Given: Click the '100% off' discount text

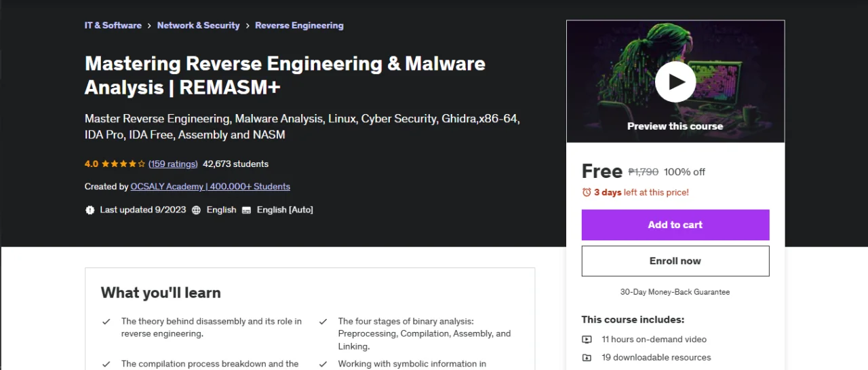Looking at the screenshot, I should [684, 172].
